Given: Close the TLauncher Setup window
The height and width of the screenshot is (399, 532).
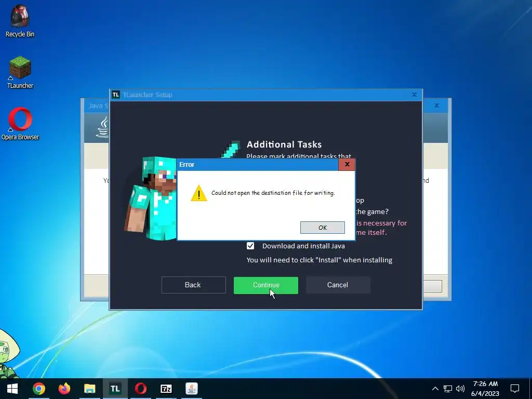Looking at the screenshot, I should click(x=414, y=95).
